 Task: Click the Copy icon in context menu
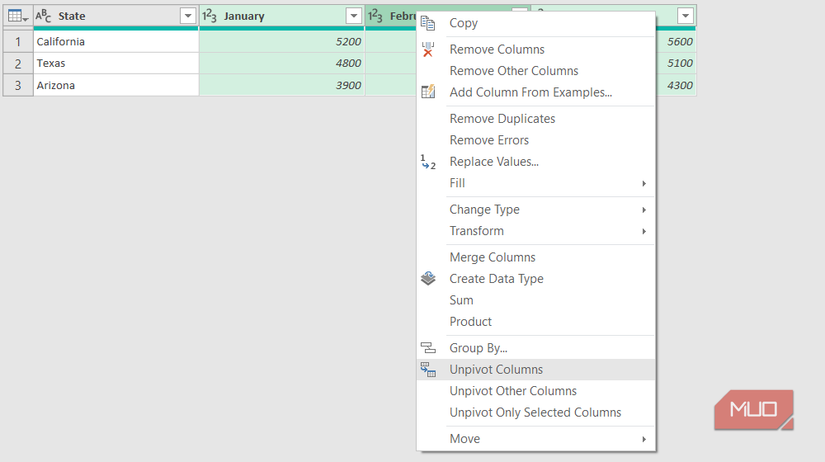pyautogui.click(x=428, y=23)
